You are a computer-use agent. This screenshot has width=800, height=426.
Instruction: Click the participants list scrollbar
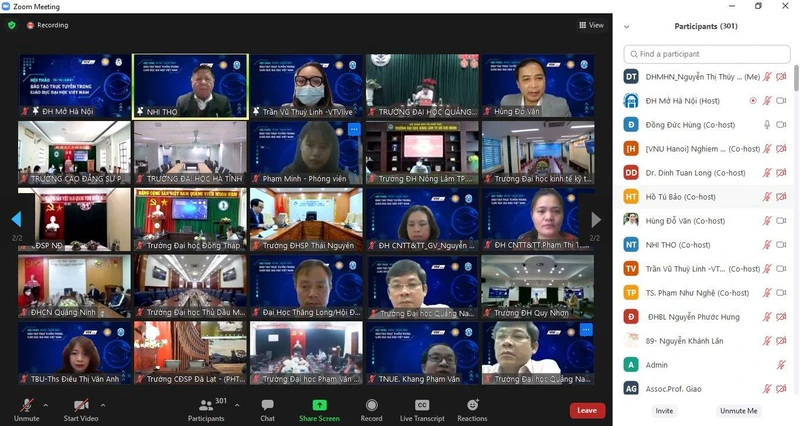(796, 79)
